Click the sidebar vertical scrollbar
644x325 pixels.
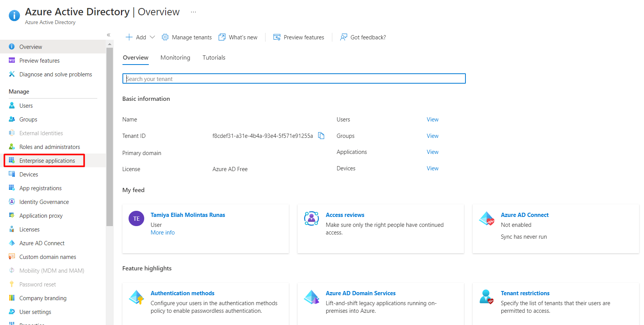pyautogui.click(x=110, y=137)
